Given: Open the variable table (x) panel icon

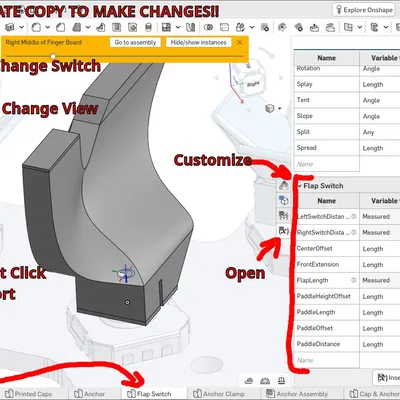Looking at the screenshot, I should tap(283, 231).
